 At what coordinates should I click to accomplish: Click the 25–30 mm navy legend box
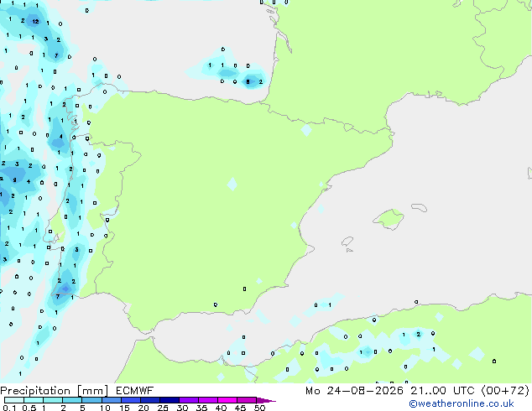[x=169, y=400]
